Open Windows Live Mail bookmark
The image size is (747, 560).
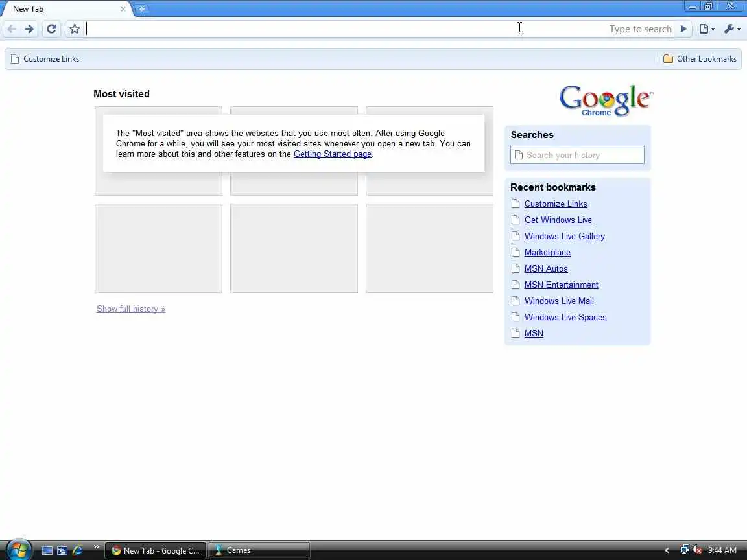coord(559,301)
